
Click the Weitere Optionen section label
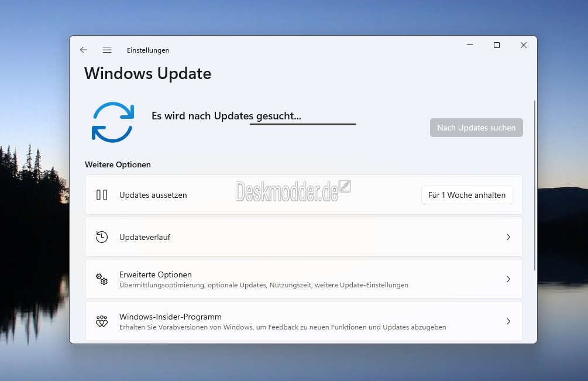[x=118, y=164]
